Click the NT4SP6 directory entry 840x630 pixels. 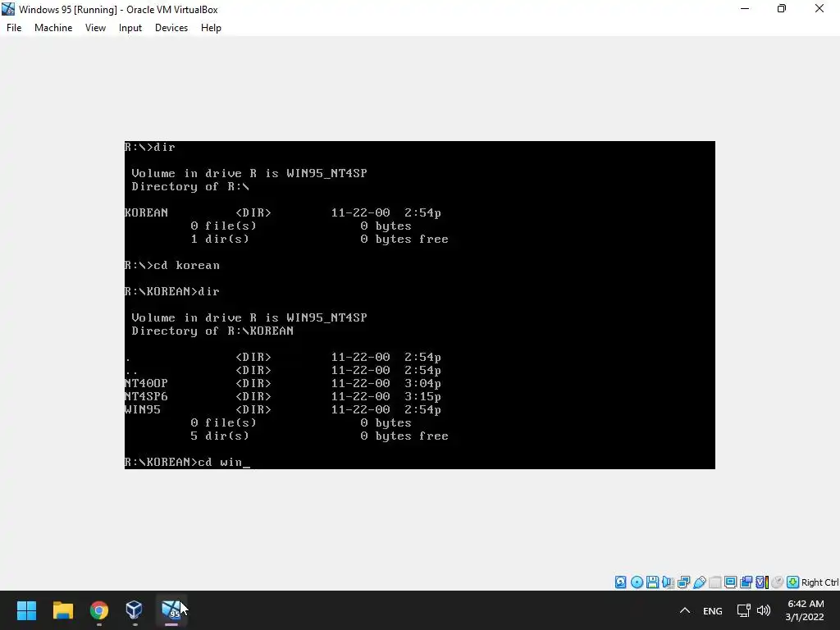pos(146,396)
